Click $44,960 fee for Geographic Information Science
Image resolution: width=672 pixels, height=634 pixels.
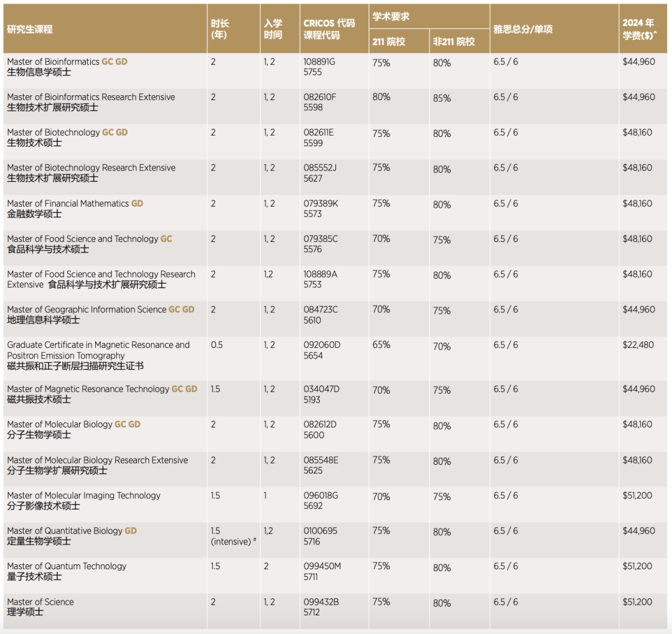(x=638, y=309)
